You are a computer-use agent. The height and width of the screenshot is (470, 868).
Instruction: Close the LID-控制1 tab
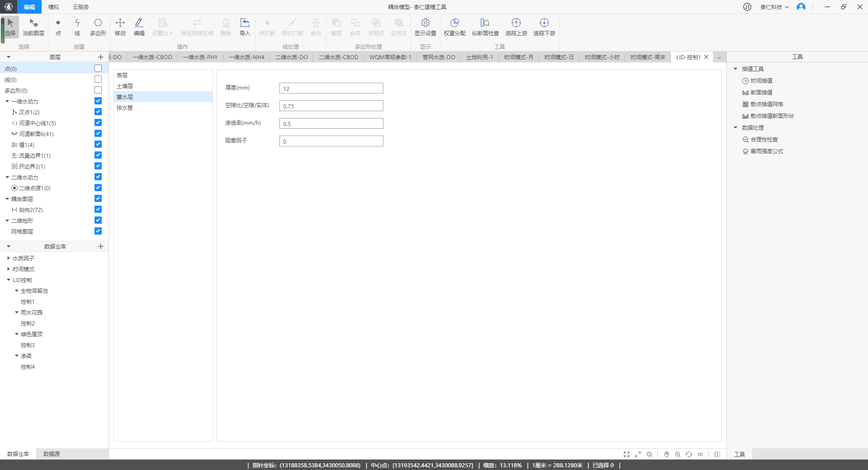[706, 57]
